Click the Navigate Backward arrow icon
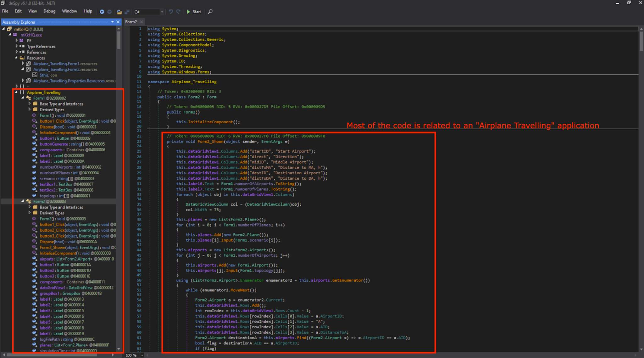Image resolution: width=644 pixels, height=358 pixels. [102, 12]
